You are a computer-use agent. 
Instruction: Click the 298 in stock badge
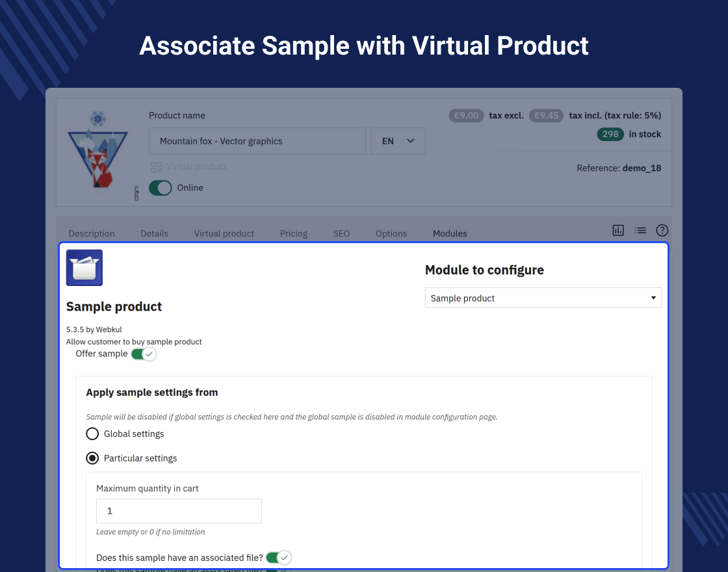[610, 134]
